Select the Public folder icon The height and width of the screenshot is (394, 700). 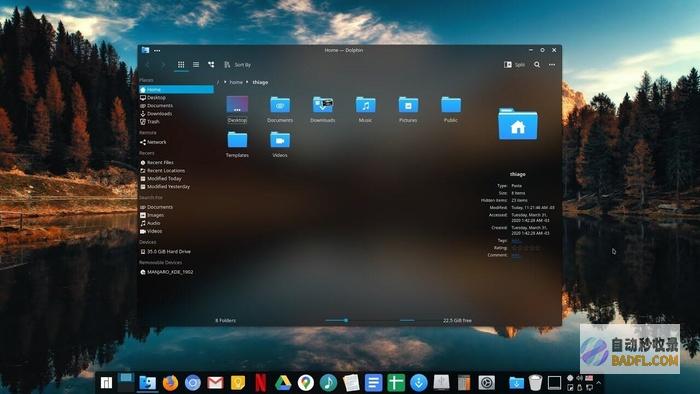click(x=451, y=109)
